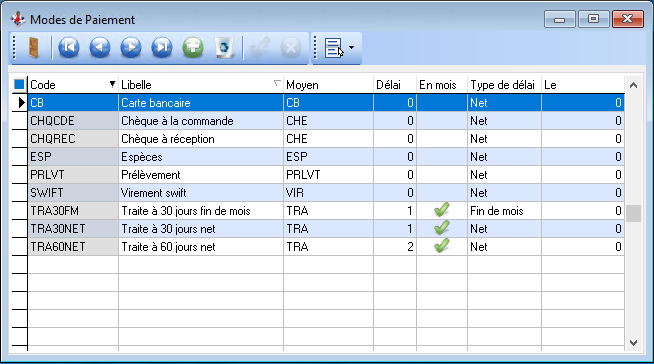Toggle En mois checkmark for TRA60NET

pyautogui.click(x=442, y=246)
